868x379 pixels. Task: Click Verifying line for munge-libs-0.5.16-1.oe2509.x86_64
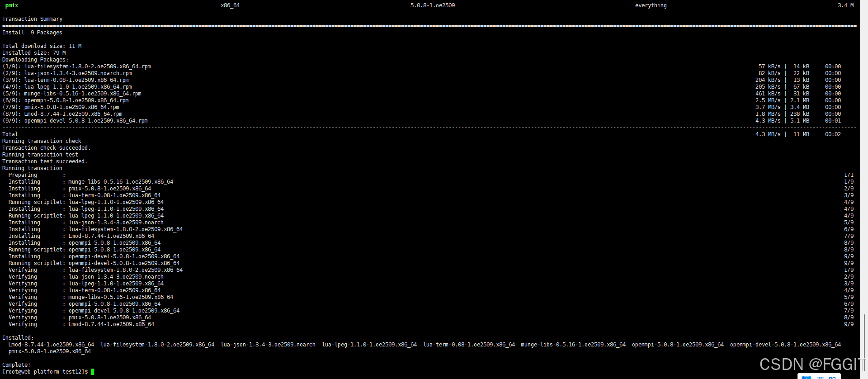coord(91,297)
